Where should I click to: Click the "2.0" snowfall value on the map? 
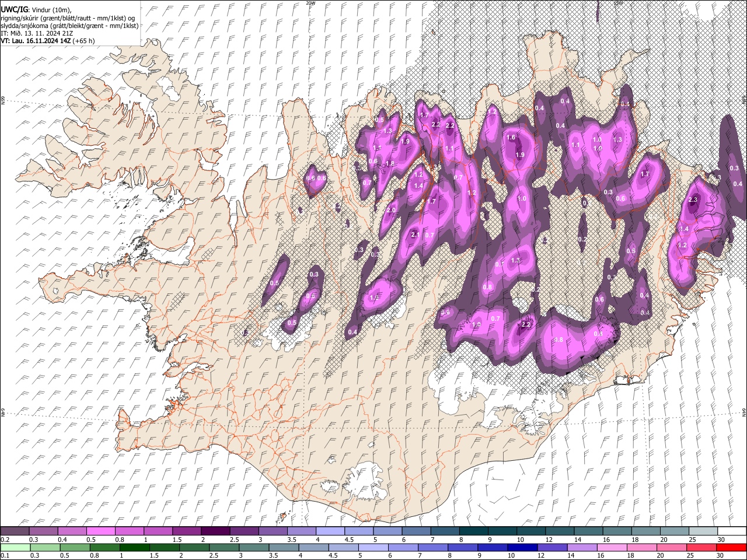click(391, 210)
